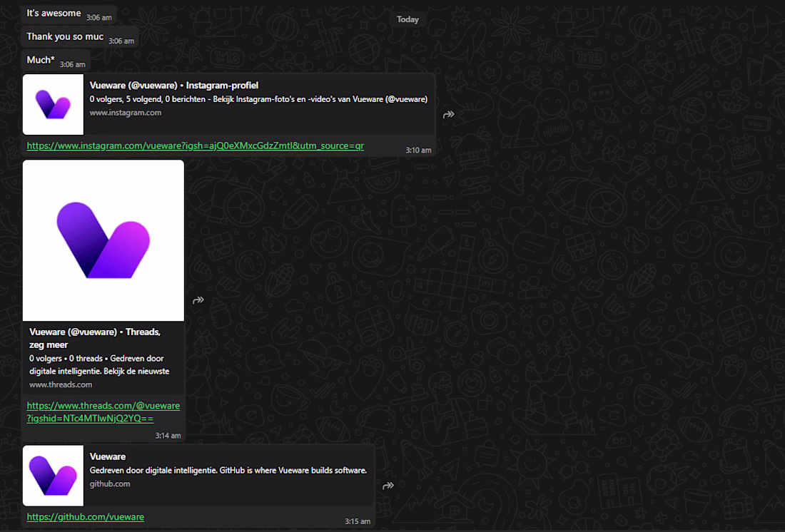The width and height of the screenshot is (785, 532).
Task: Forward the Threads link message
Action: [198, 300]
